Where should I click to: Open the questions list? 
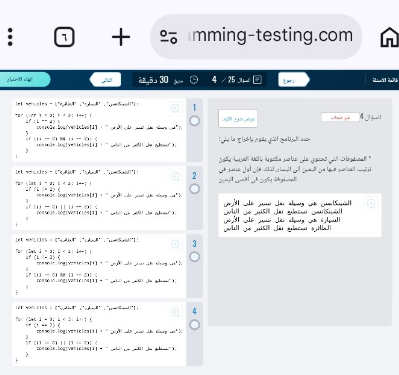(384, 80)
